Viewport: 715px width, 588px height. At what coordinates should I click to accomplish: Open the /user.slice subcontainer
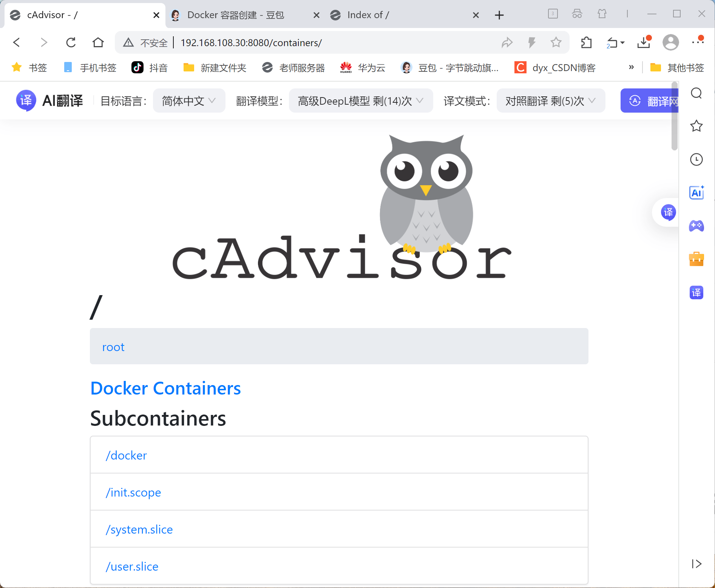[132, 566]
